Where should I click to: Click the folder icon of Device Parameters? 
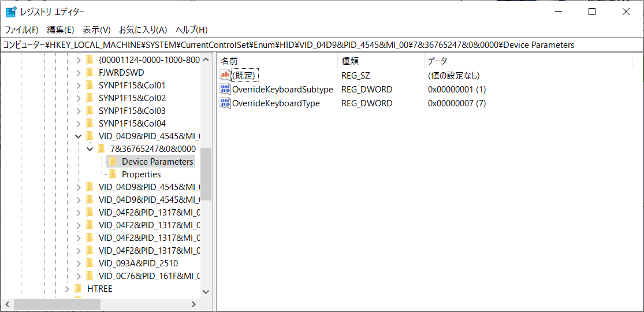tap(113, 162)
